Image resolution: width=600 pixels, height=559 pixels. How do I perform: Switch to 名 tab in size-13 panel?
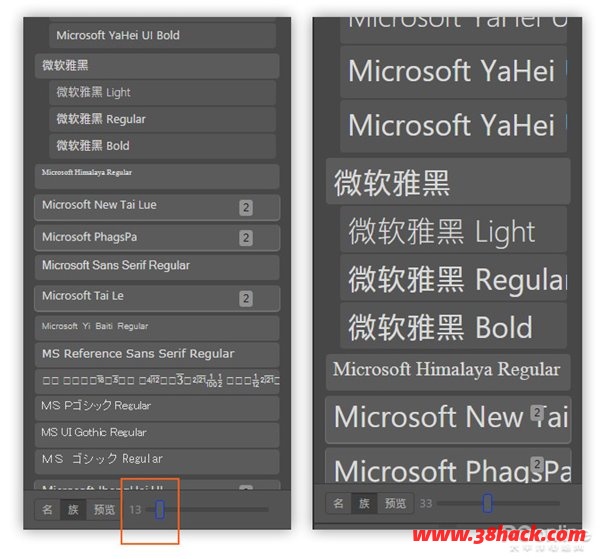[x=47, y=510]
